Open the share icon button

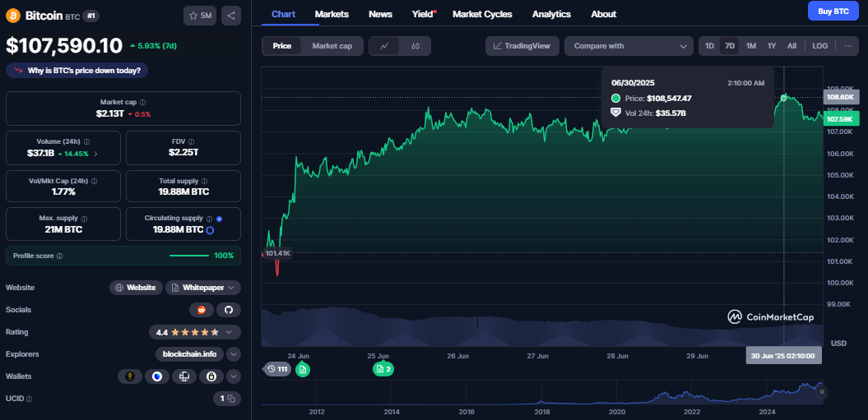[231, 16]
